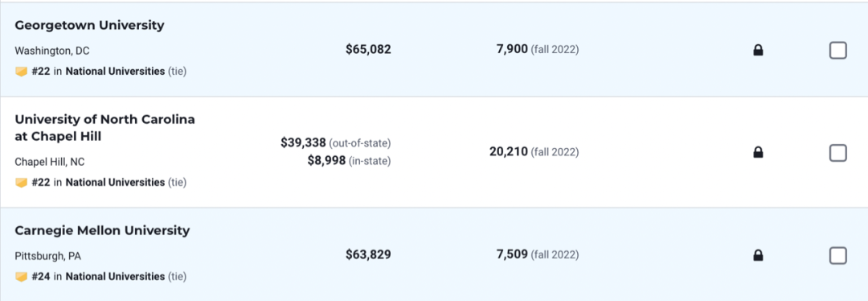The image size is (868, 301).
Task: Open the Carnegie Mellon University profile link
Action: click(102, 230)
